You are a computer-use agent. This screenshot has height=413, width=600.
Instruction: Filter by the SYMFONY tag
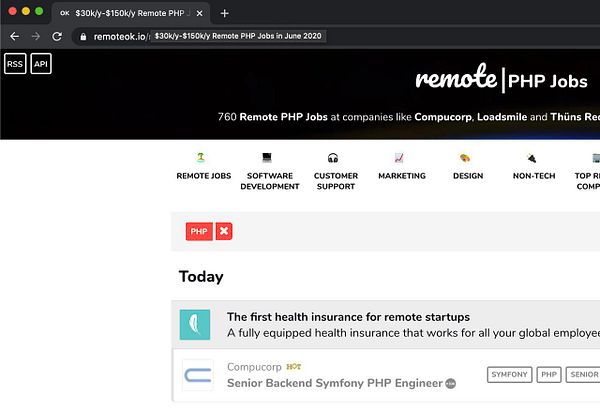(509, 374)
